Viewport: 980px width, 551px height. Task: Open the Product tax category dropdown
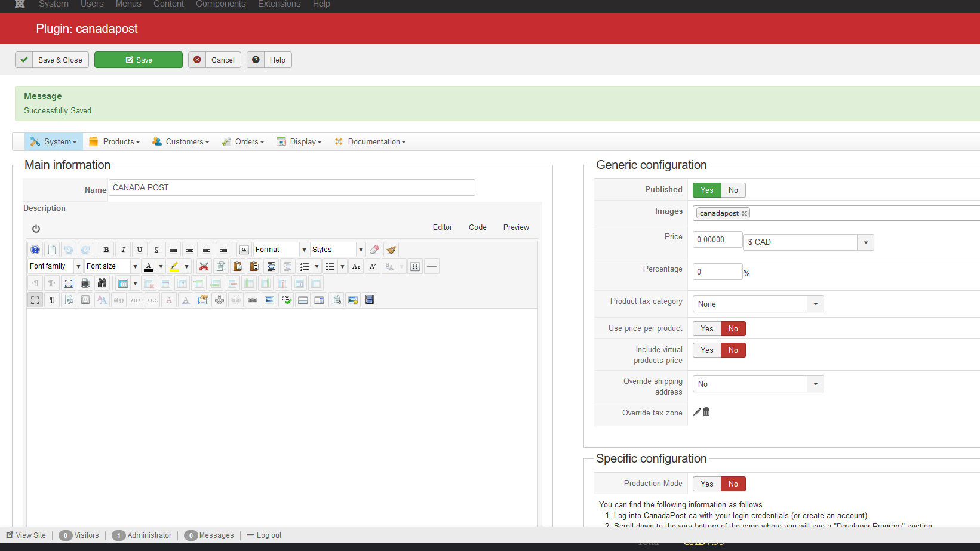coord(758,304)
